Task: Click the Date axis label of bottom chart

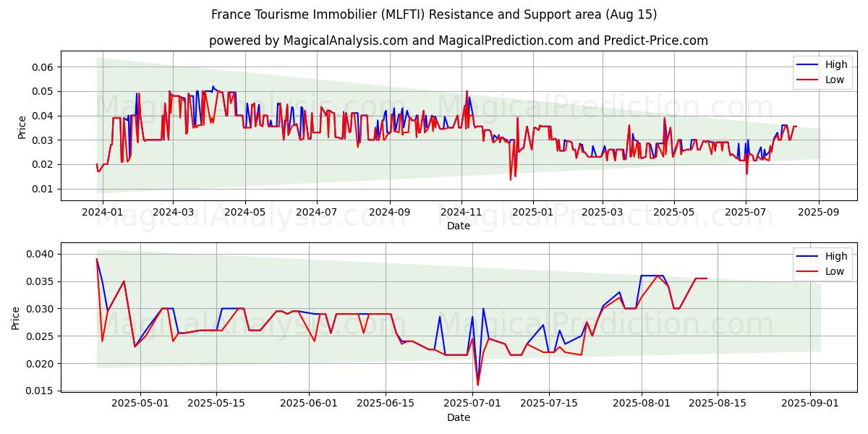Action: (459, 417)
